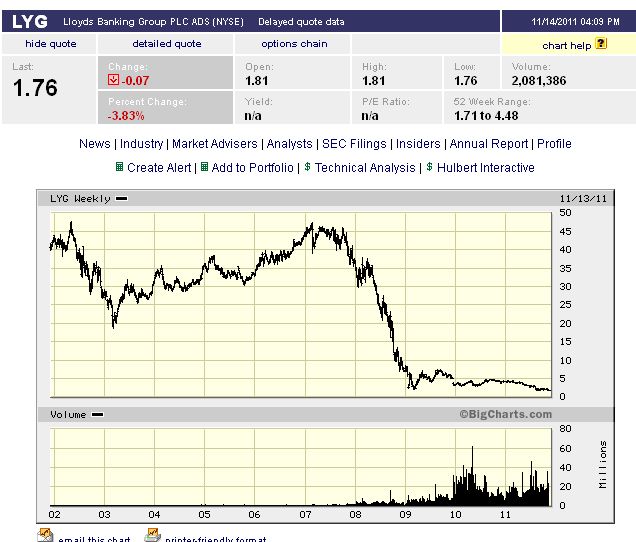Click the dollar icon beside Hulbert Interactive

428,167
